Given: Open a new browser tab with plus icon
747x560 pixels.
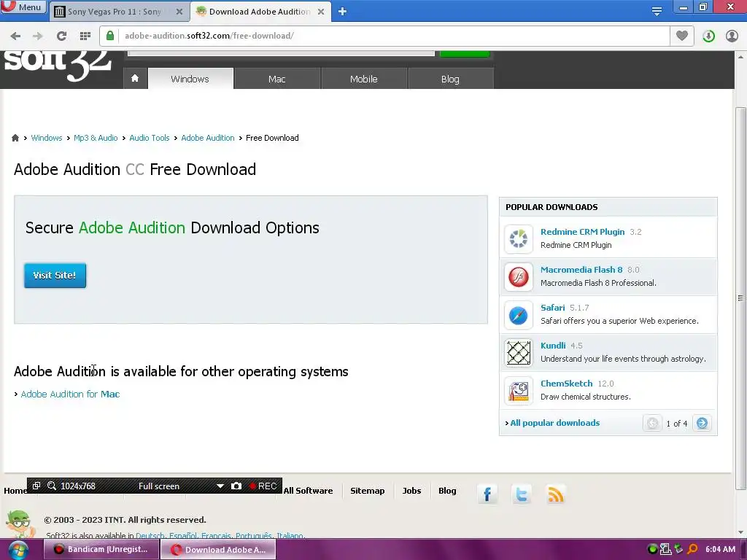Looking at the screenshot, I should pyautogui.click(x=342, y=12).
